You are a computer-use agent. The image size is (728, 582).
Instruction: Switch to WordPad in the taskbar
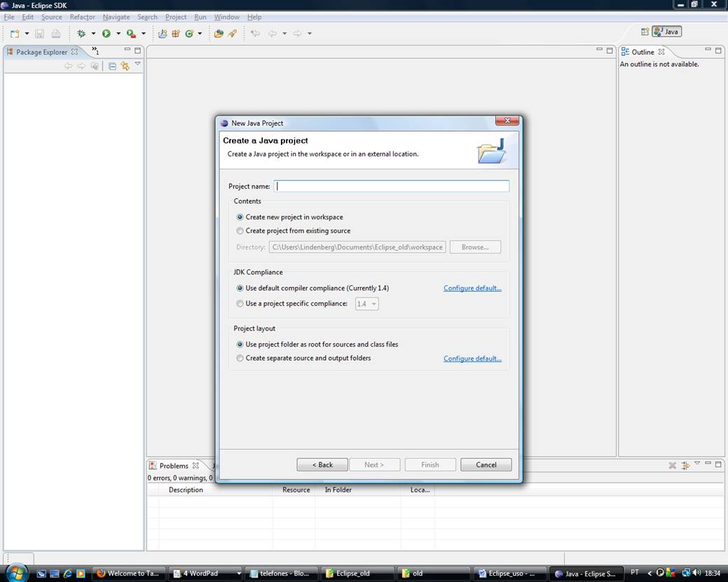click(x=205, y=573)
